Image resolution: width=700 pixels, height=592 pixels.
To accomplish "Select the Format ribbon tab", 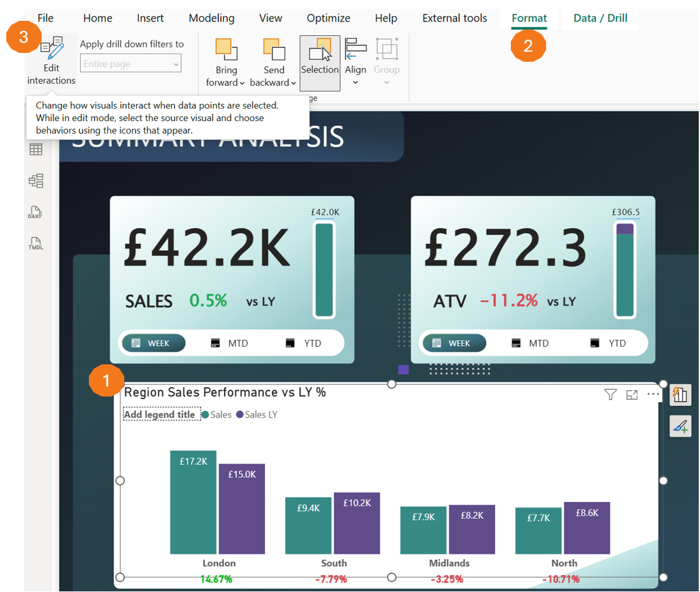I will tap(529, 18).
